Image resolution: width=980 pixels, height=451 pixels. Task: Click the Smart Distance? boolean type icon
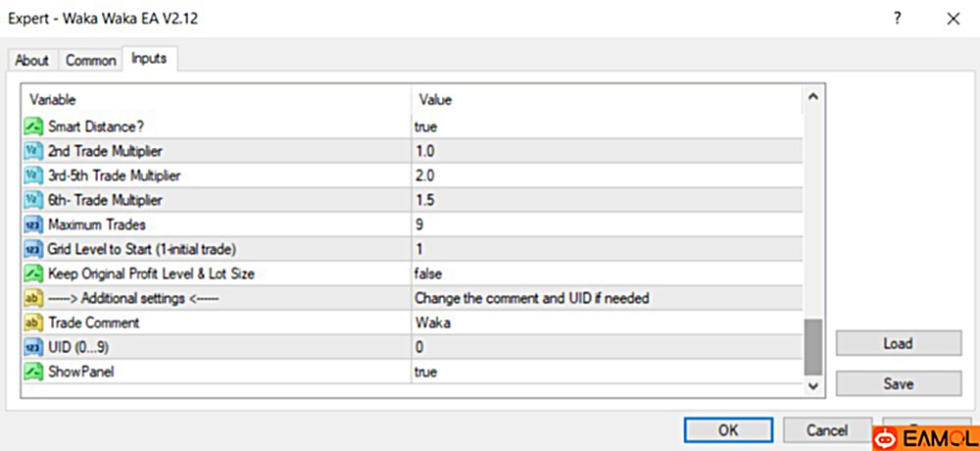pos(32,127)
